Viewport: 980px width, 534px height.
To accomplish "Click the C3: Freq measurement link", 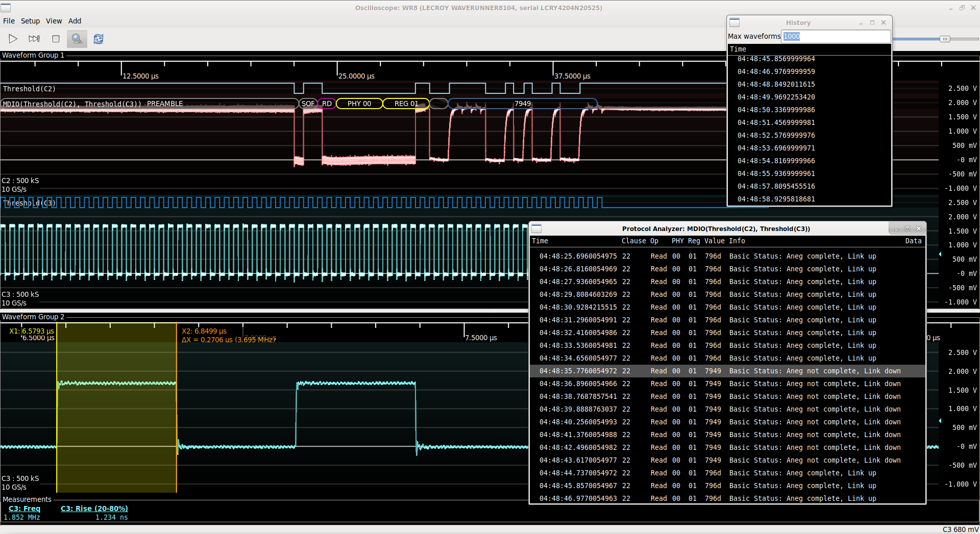I will click(x=24, y=508).
